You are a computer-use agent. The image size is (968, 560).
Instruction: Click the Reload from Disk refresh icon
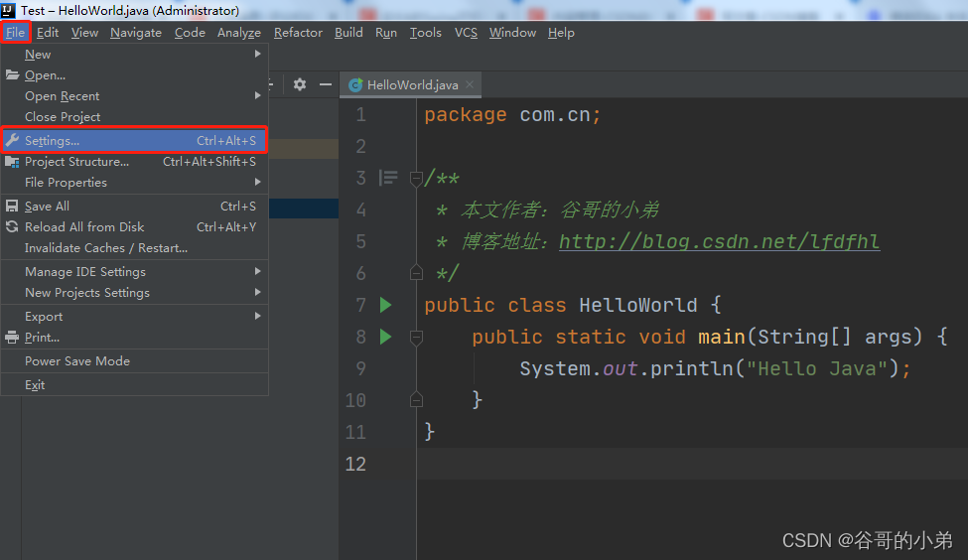coord(12,226)
